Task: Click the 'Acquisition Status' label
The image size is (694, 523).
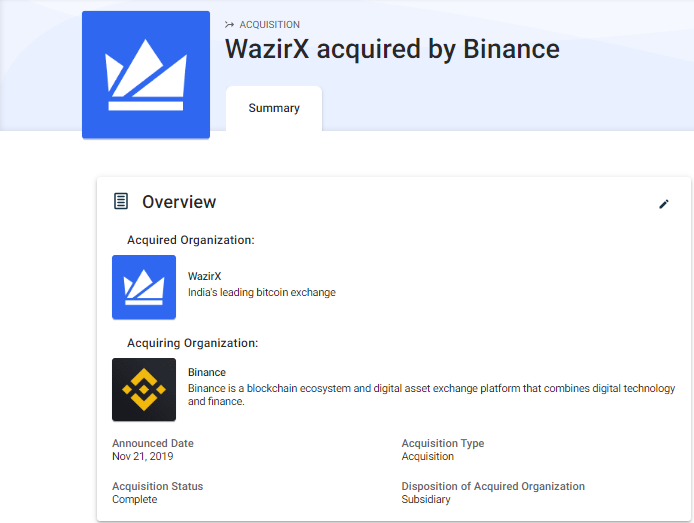Action: 158,486
